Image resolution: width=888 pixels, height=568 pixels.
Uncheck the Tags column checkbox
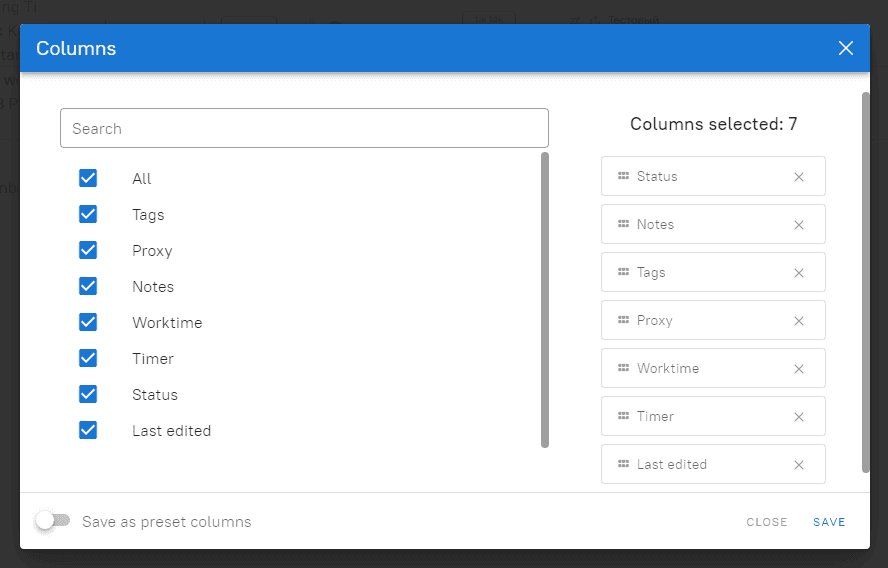pyautogui.click(x=88, y=214)
